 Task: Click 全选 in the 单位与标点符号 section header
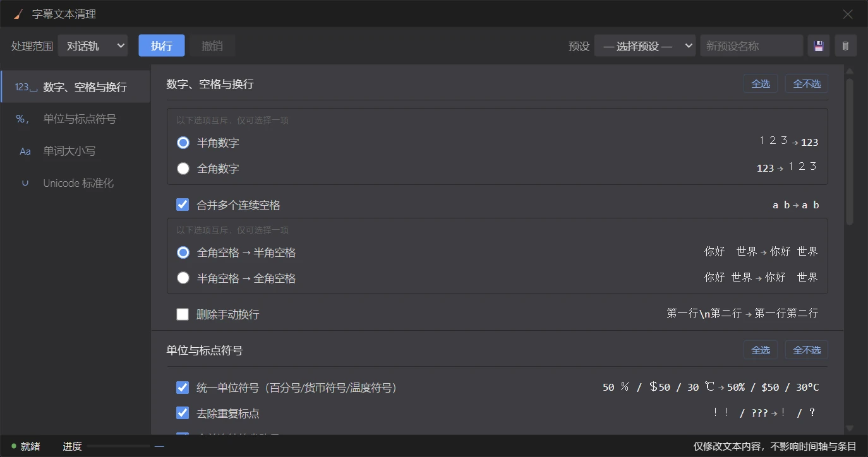click(x=761, y=350)
